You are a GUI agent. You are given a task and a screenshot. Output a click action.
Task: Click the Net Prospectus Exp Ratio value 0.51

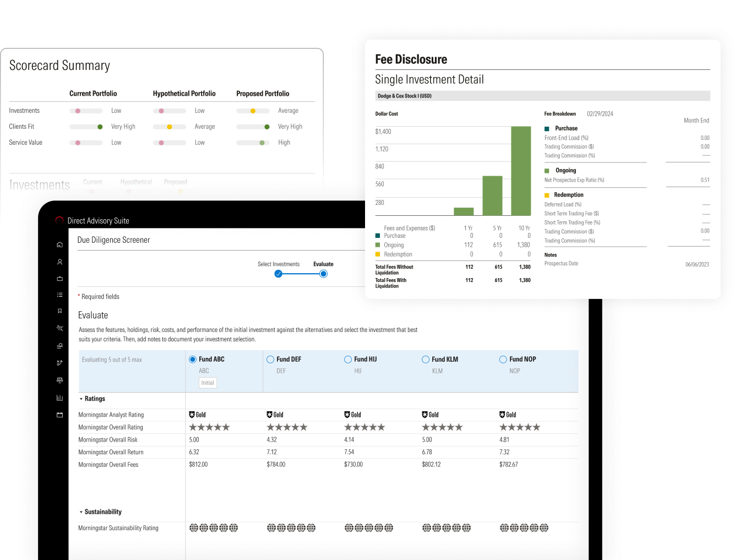[705, 180]
